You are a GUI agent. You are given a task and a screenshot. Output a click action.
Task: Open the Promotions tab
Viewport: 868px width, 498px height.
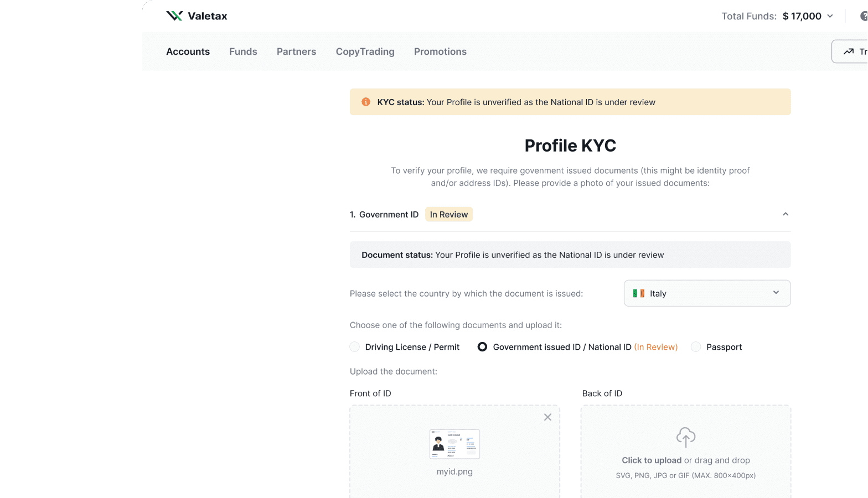pyautogui.click(x=440, y=51)
